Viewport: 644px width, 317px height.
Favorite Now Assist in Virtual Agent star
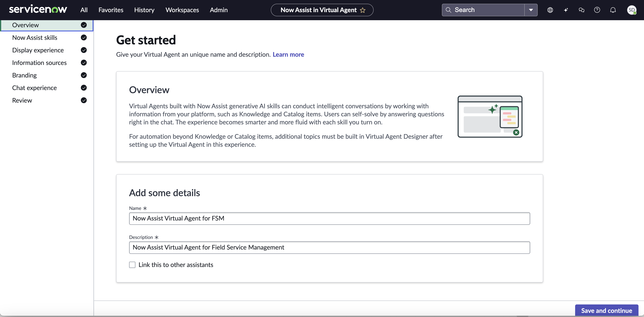(x=362, y=10)
